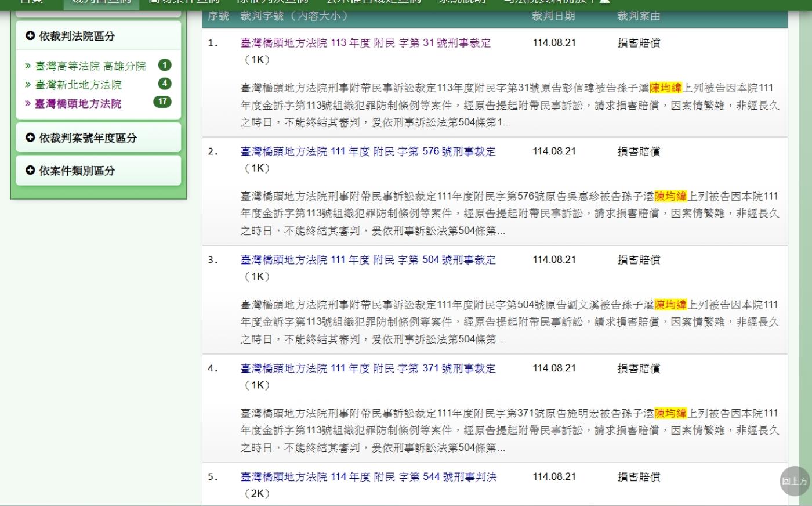Open 113 年度 附民 字第 31 號 ruling
812x506 pixels.
coord(365,43)
